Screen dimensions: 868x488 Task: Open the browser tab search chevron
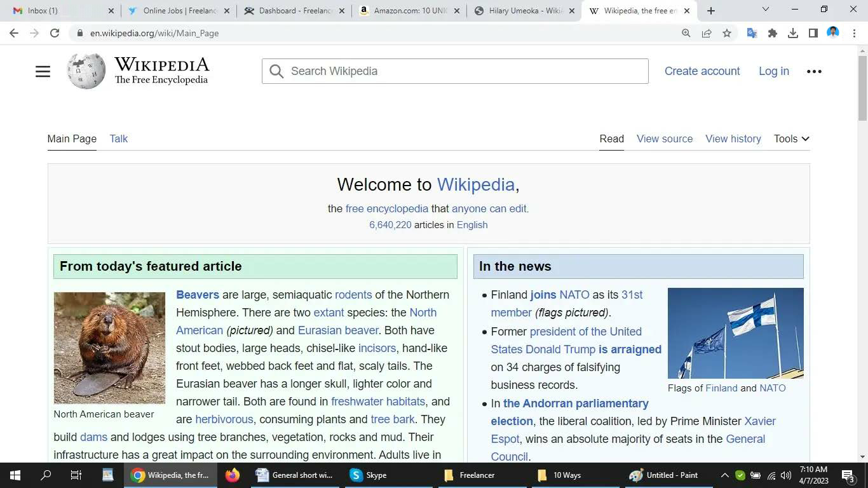[x=765, y=10]
